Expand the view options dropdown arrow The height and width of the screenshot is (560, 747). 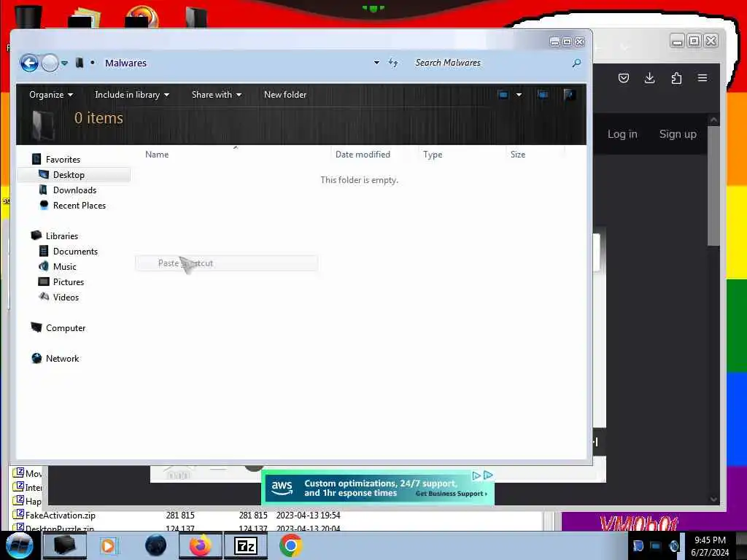pos(519,94)
